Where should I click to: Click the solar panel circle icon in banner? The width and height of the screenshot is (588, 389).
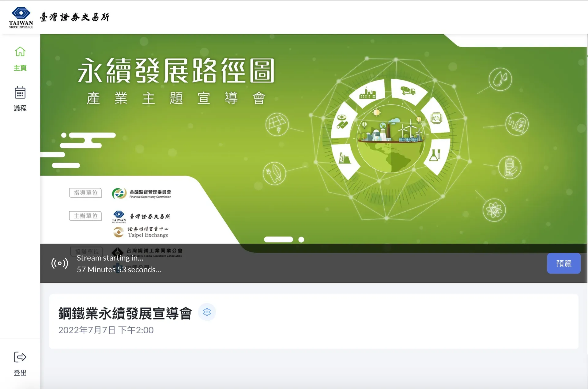click(x=277, y=124)
